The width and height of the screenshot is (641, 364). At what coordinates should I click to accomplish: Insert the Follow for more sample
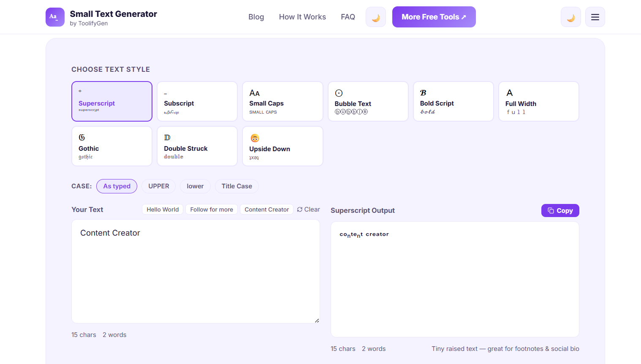click(211, 209)
